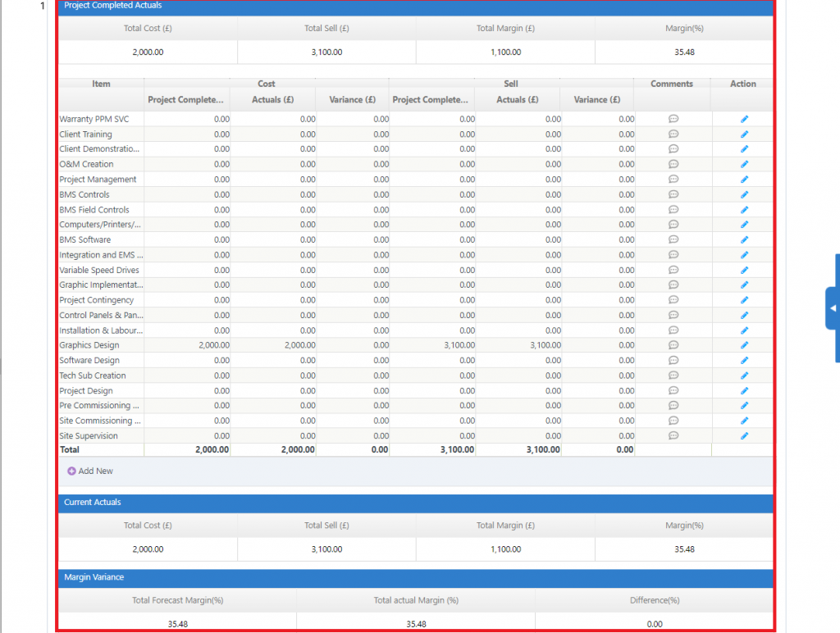Open comments for Tech Sub Creation
The width and height of the screenshot is (840, 633).
pyautogui.click(x=673, y=376)
